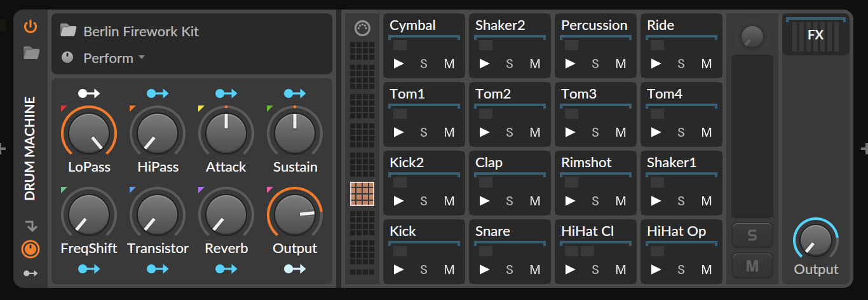
Task: Select the highlighted orange pad bank
Action: [x=362, y=194]
